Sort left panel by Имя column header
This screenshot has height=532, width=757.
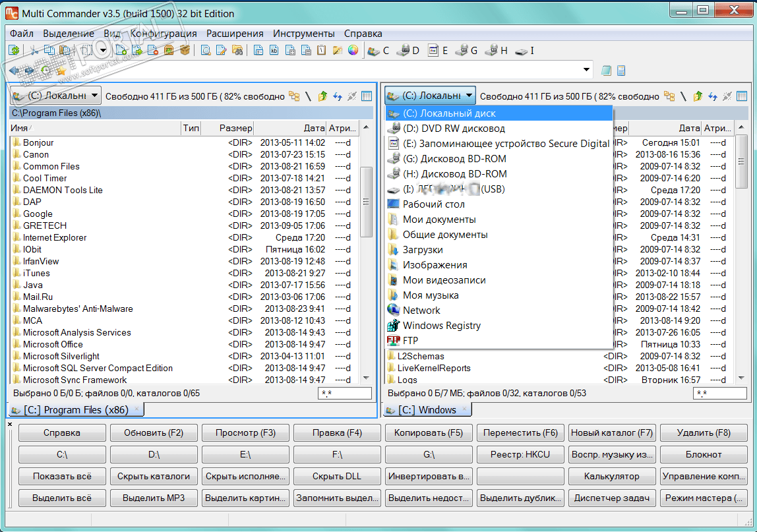click(x=95, y=128)
